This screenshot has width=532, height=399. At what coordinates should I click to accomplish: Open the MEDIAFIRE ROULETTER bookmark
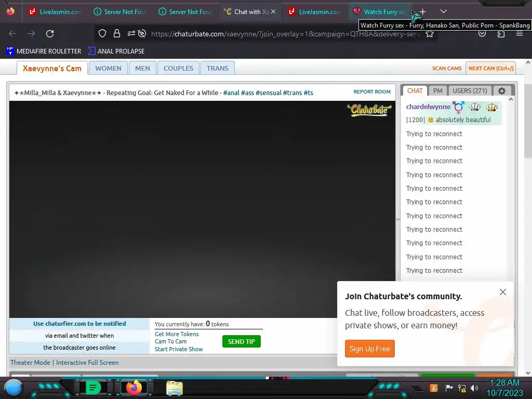tap(44, 51)
